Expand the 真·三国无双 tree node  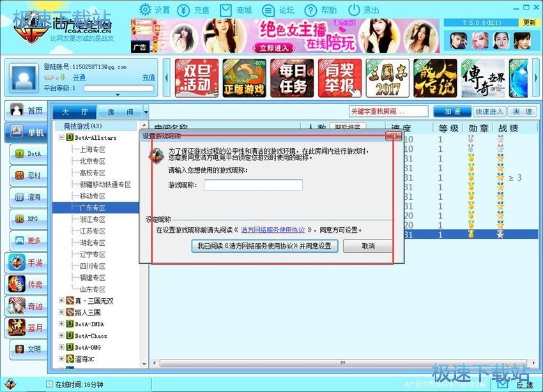(x=61, y=300)
